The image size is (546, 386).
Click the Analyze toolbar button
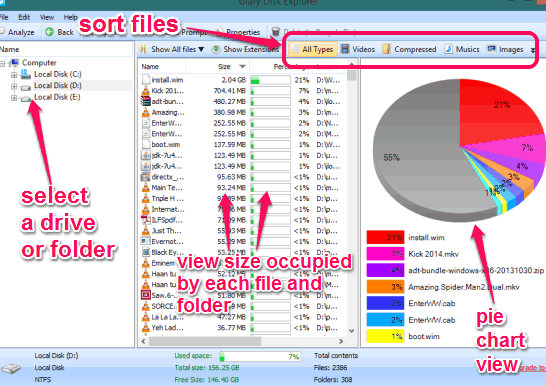[x=17, y=32]
